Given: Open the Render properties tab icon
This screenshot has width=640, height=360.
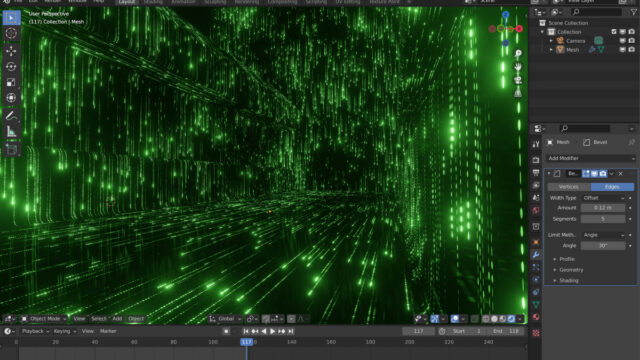Looking at the screenshot, I should pos(536,160).
